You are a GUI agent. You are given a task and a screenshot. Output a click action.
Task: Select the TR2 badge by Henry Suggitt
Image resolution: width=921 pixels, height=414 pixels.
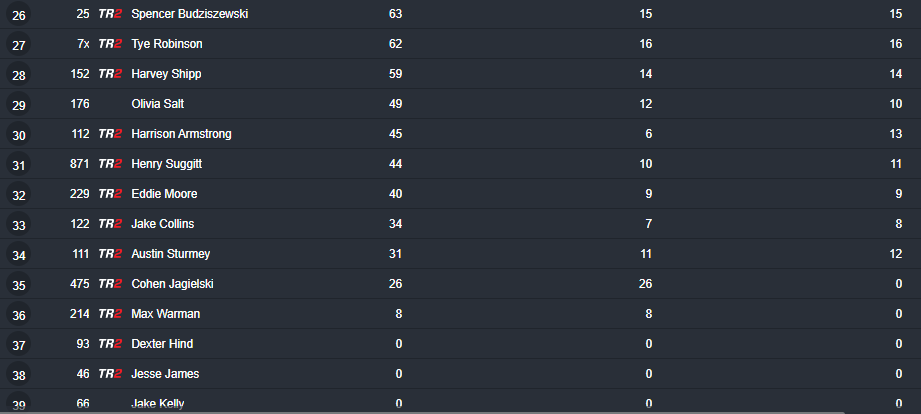(x=110, y=164)
